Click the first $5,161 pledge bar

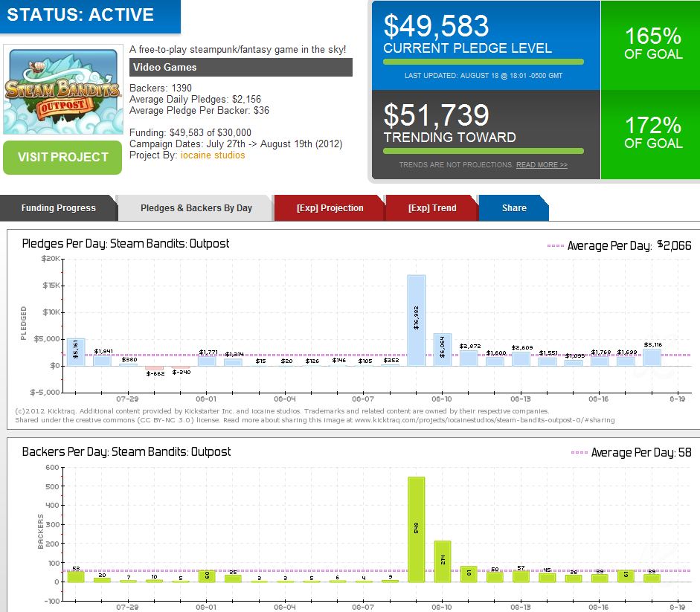click(x=76, y=352)
